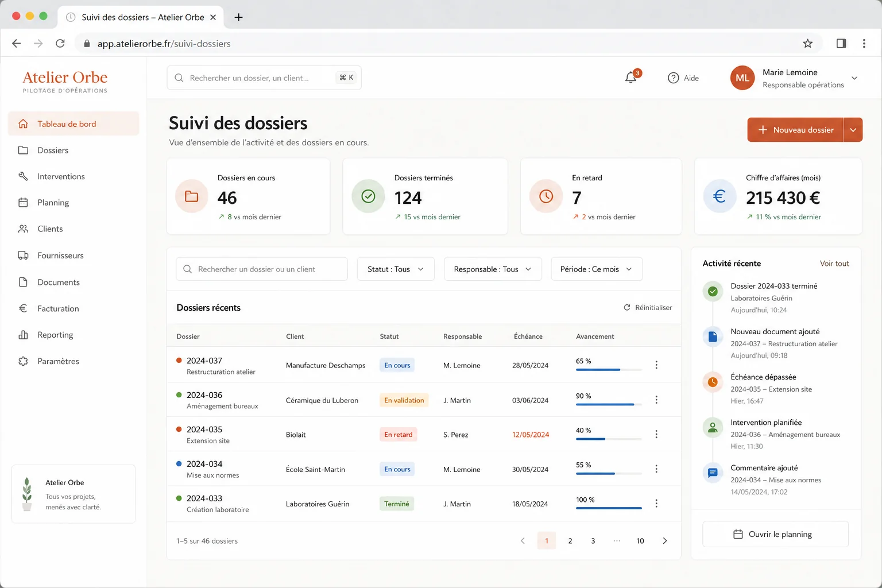The image size is (882, 588).
Task: Click Ouvrir le planning button
Action: pyautogui.click(x=775, y=534)
